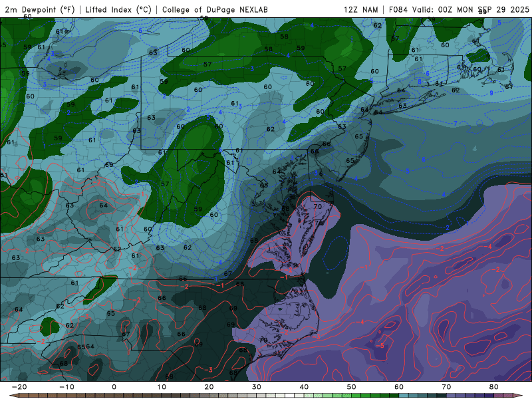Click the blue 8 lifted index contour label
Image resolution: width=532 pixels, height=399 pixels.
coord(420,81)
